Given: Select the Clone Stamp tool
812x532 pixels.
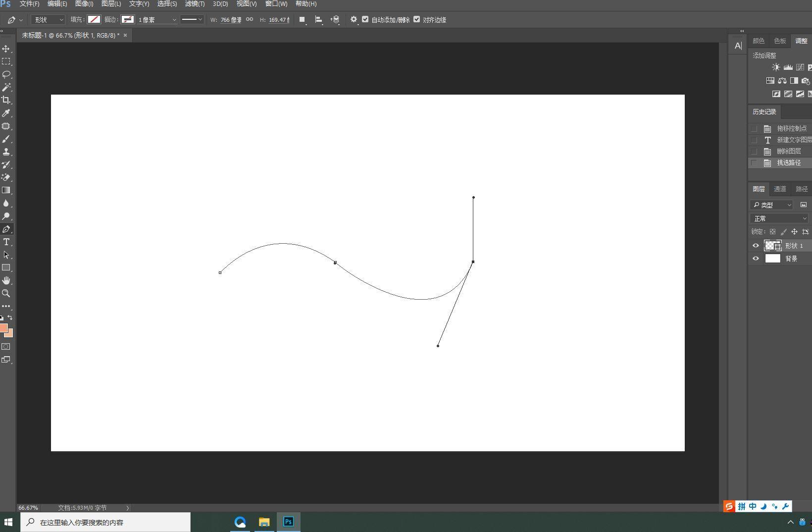Looking at the screenshot, I should (x=6, y=152).
